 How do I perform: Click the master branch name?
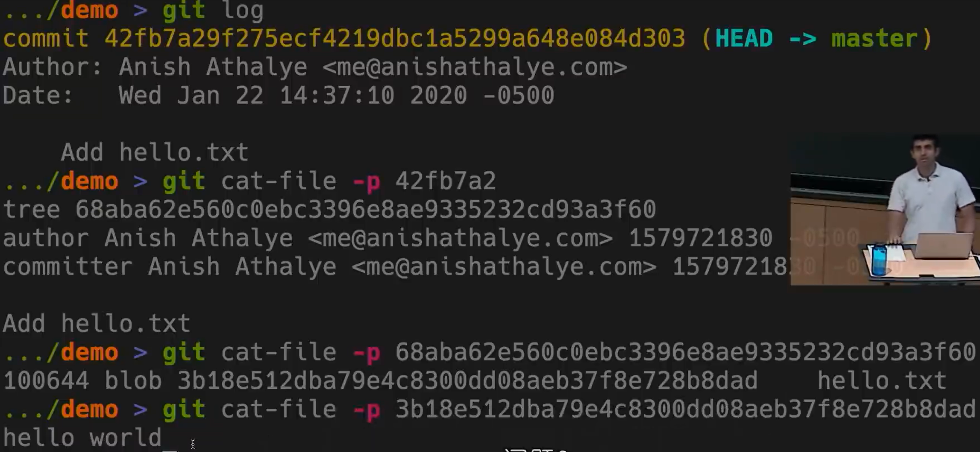click(x=874, y=38)
